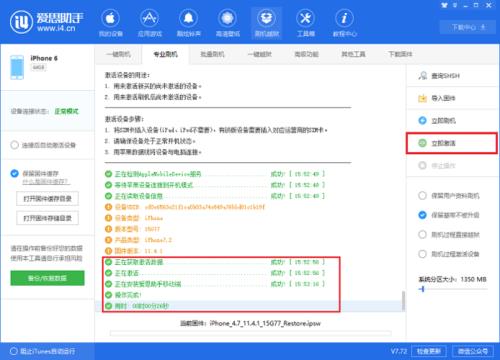500x360 pixels.
Task: Select 刷机过程直接越狱 radio option
Action: [x=449, y=235]
